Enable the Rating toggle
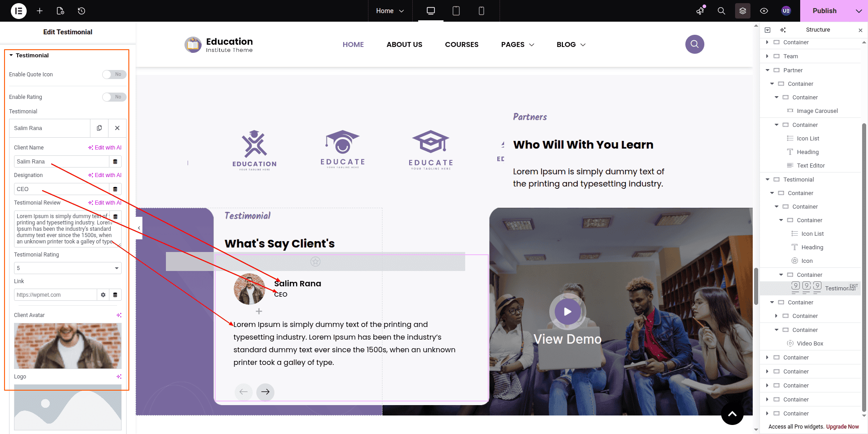 tap(114, 97)
